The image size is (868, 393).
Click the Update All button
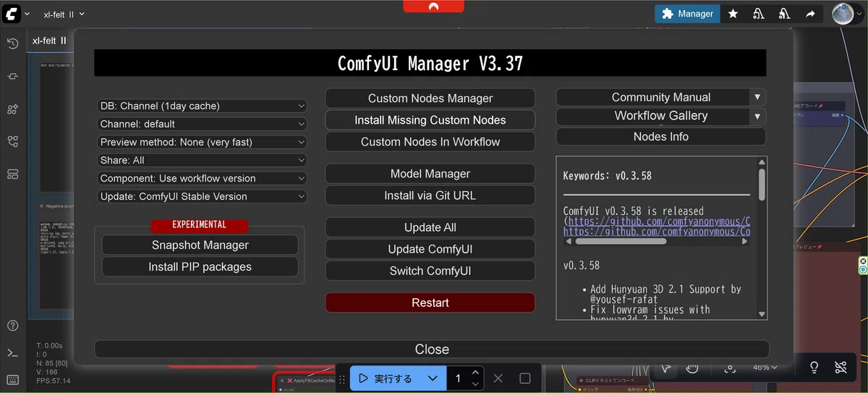[x=430, y=227]
